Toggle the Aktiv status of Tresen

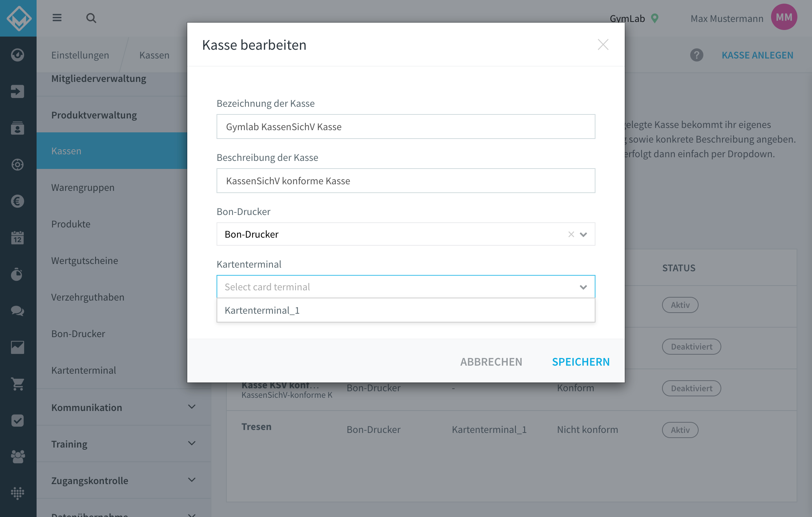pyautogui.click(x=680, y=430)
